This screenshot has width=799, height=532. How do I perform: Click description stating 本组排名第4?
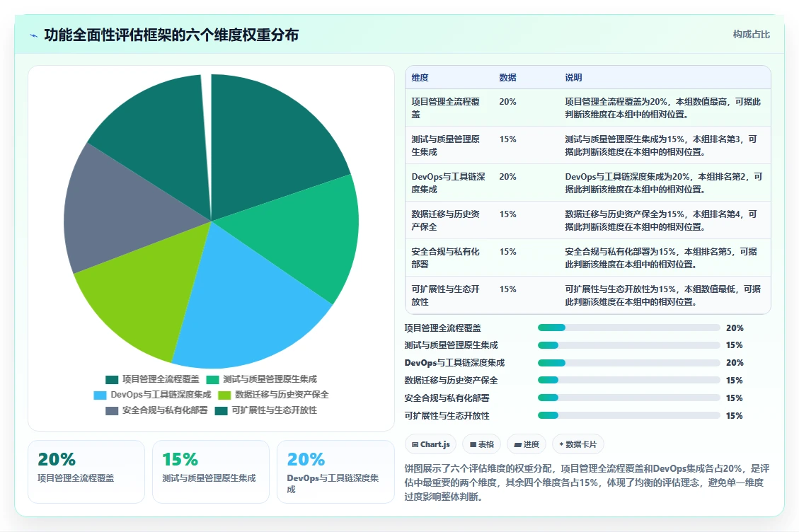(662, 220)
